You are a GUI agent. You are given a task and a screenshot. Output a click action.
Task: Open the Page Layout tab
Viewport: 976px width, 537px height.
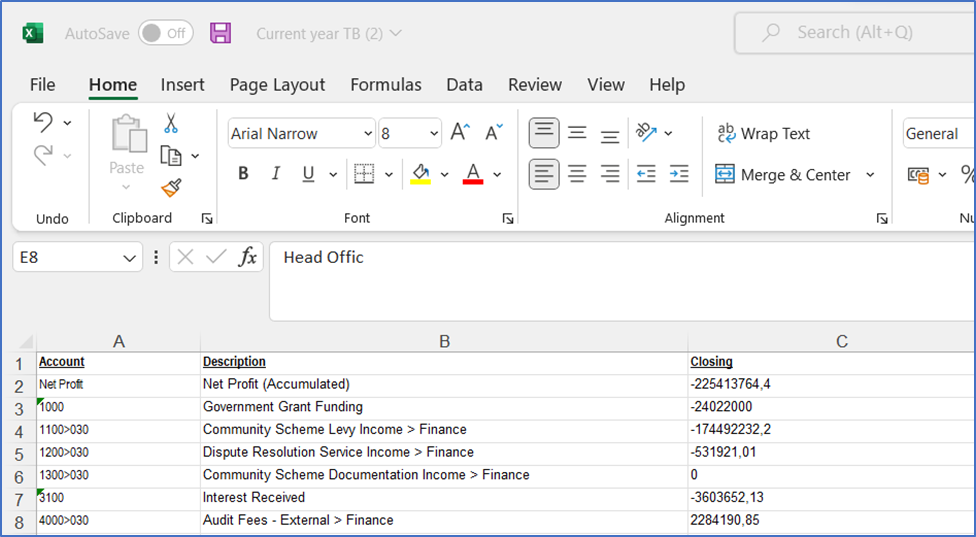(x=277, y=85)
